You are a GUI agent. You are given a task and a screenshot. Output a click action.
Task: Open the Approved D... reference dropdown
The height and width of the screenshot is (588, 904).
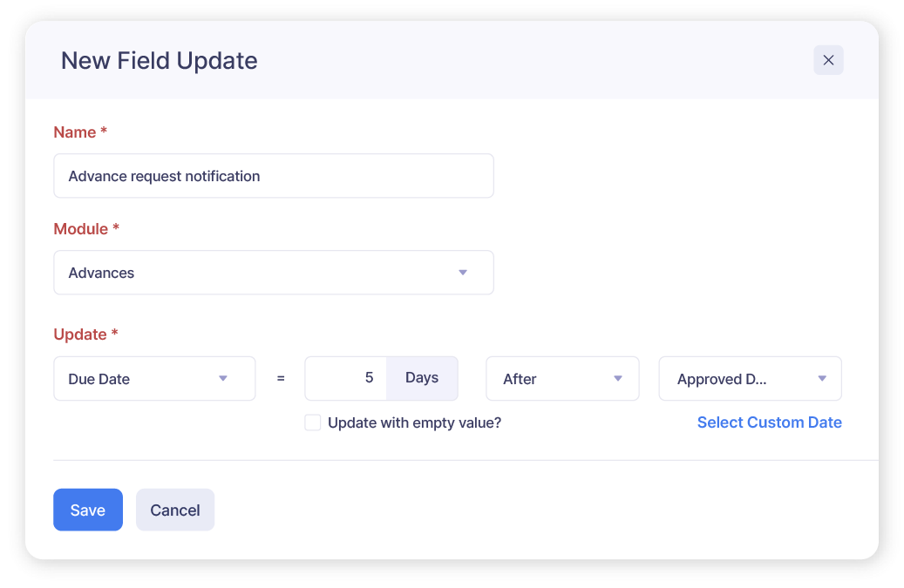(x=750, y=378)
